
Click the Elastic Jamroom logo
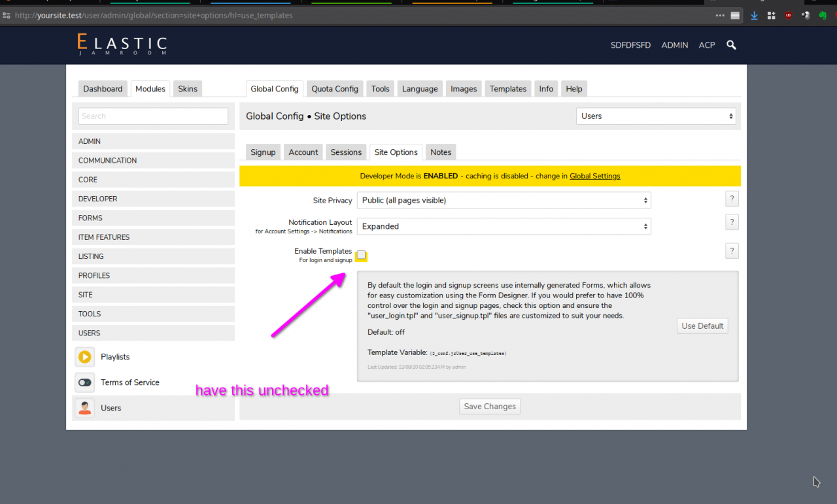coord(122,44)
